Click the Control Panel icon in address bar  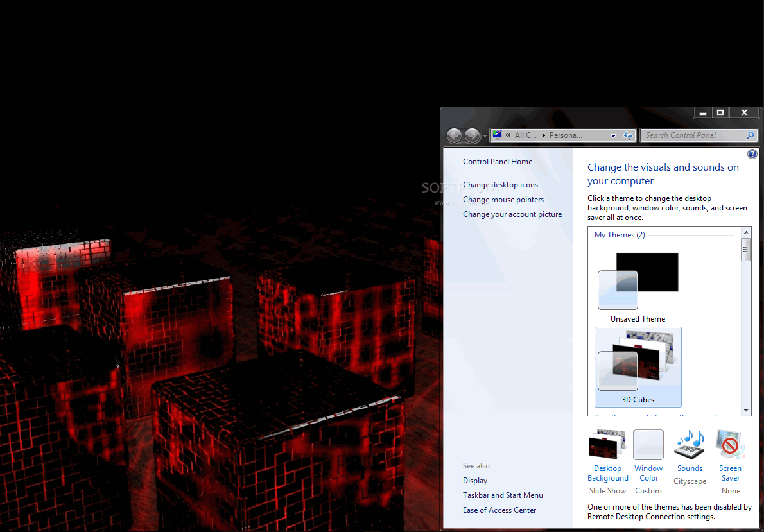tap(497, 135)
